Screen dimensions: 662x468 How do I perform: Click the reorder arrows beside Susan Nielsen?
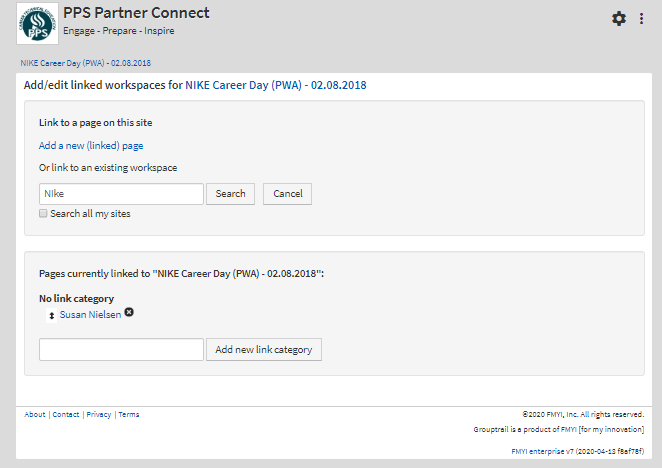point(51,315)
